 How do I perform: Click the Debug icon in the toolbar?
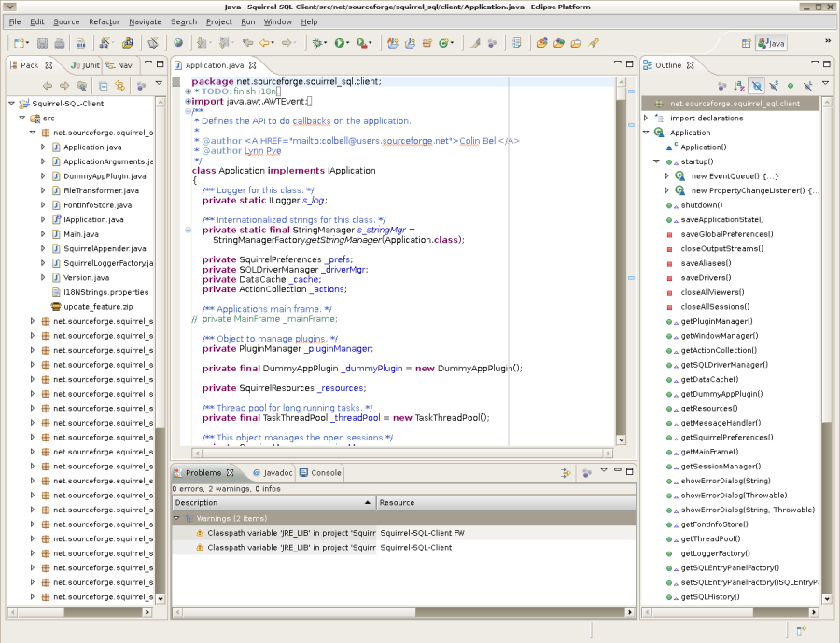[x=319, y=43]
